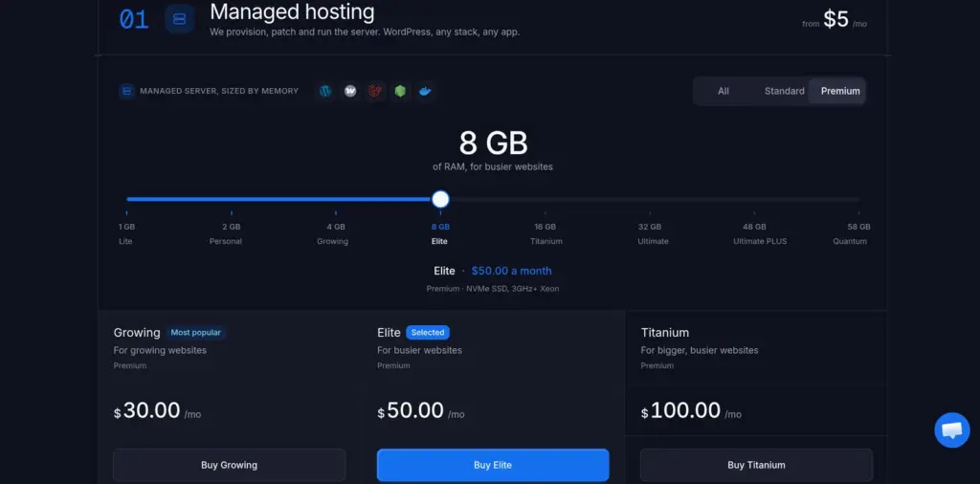This screenshot has width=980, height=484.
Task: Switch to Standard tier filter
Action: click(785, 91)
